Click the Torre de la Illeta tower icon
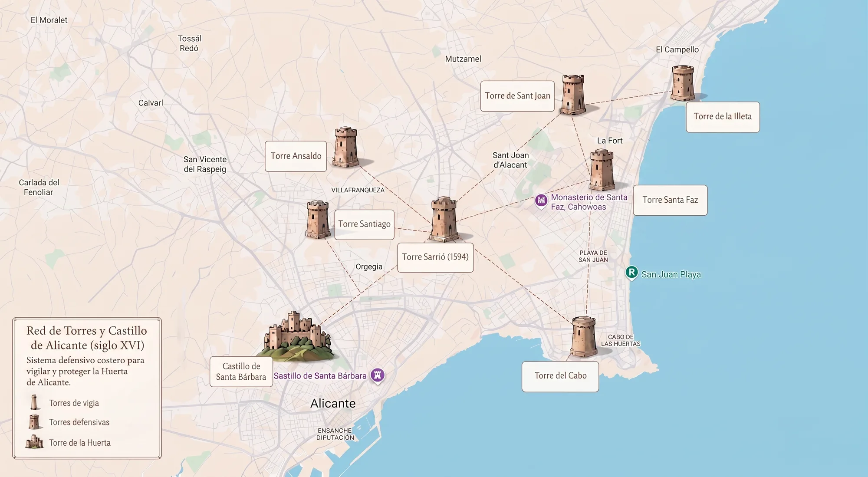 click(x=683, y=83)
